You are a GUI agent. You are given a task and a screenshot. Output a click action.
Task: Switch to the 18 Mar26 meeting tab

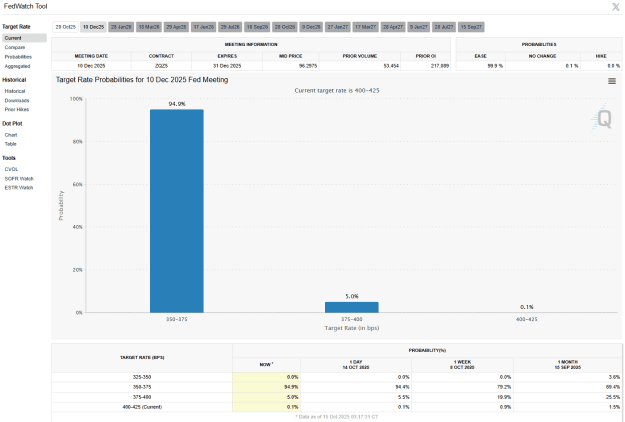[x=149, y=27]
